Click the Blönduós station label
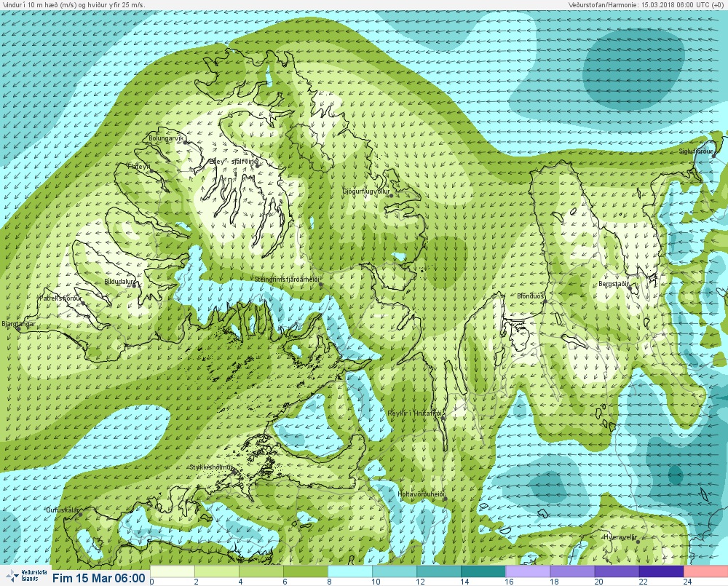 531,296
